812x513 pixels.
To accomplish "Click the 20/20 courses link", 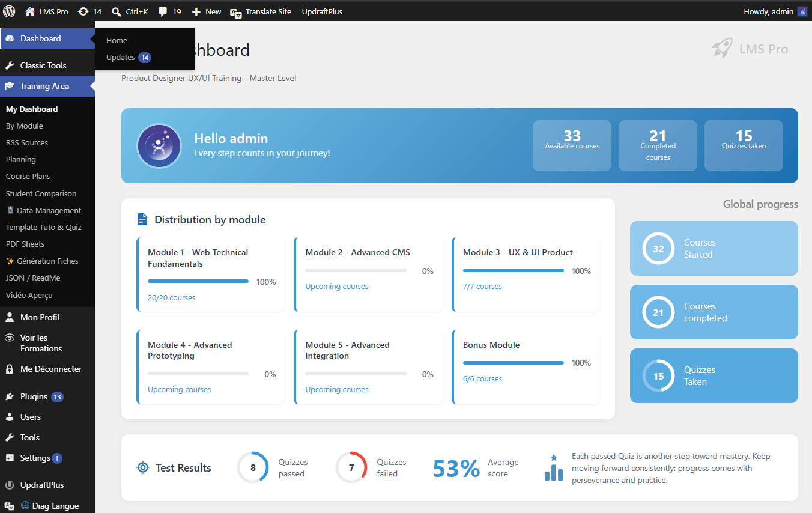I will point(171,297).
